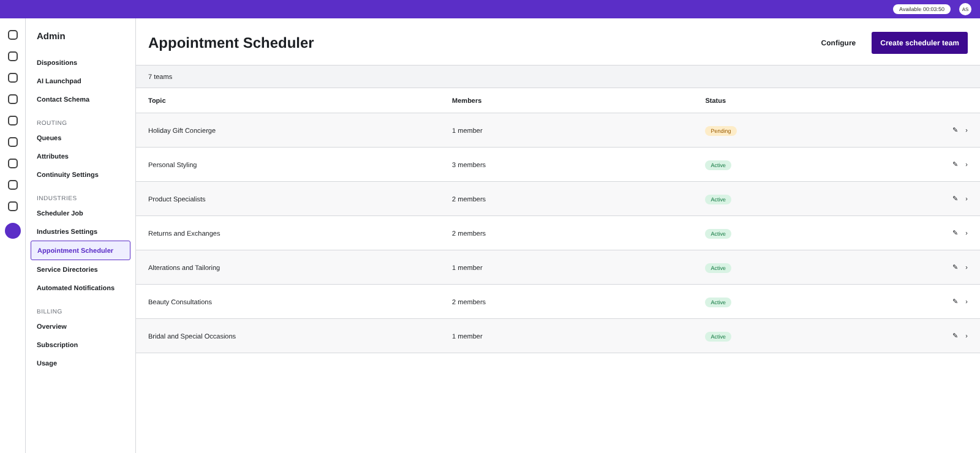980x453 pixels.
Task: Click the Members column header
Action: click(x=467, y=100)
